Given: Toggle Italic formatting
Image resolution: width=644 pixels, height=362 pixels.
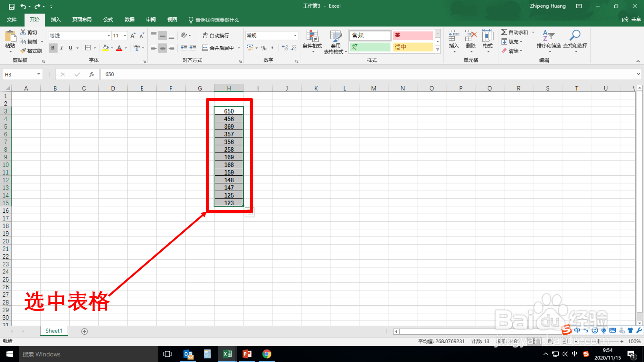Looking at the screenshot, I should [62, 48].
